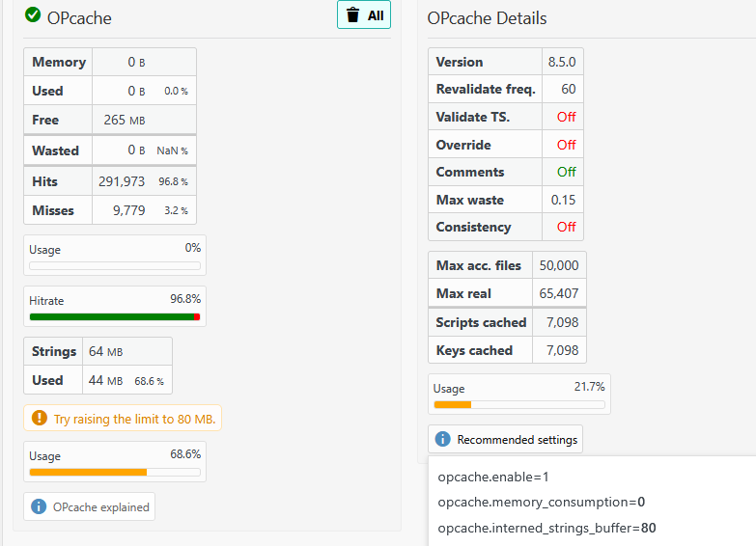The width and height of the screenshot is (756, 546).
Task: Click the blue info icon for OPcache explained
Action: (39, 506)
